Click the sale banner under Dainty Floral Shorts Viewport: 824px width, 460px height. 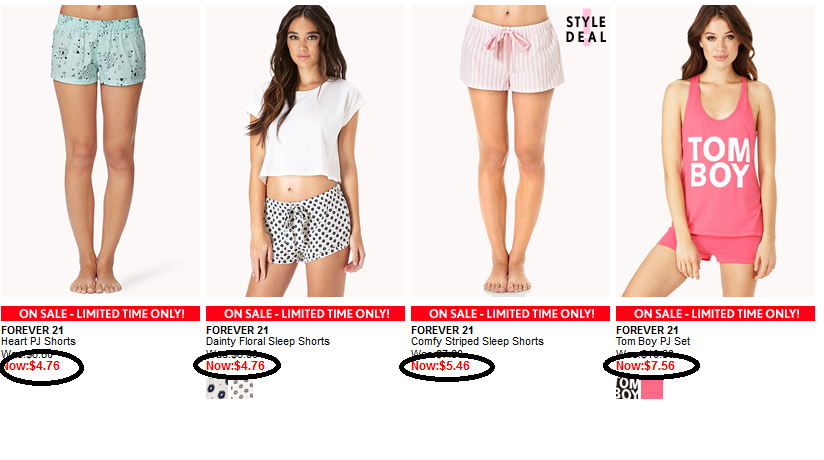[x=305, y=314]
